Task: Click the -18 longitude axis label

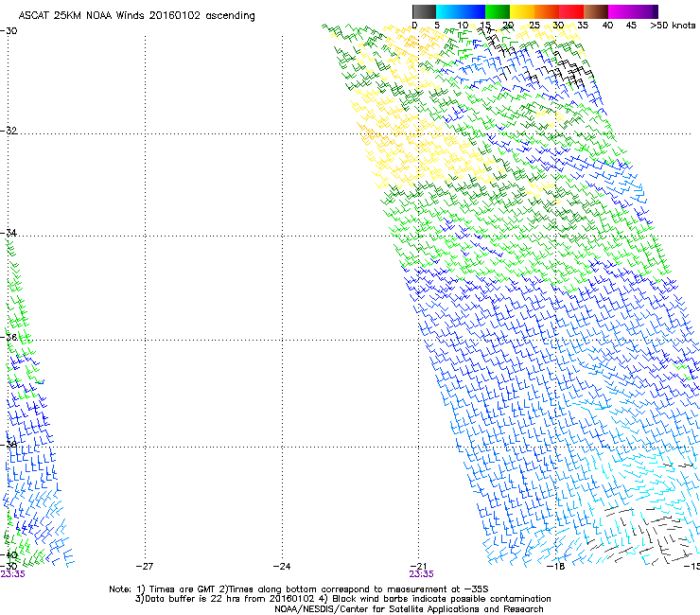Action: click(x=556, y=567)
